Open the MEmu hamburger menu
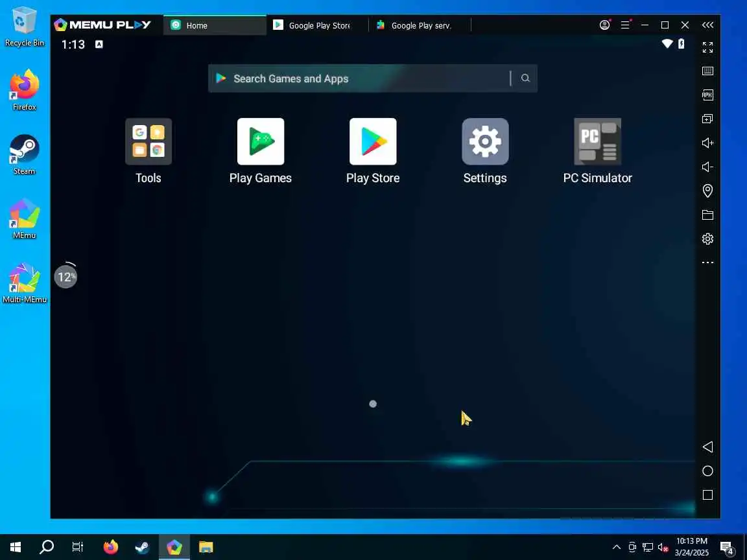The height and width of the screenshot is (560, 747). [x=626, y=25]
